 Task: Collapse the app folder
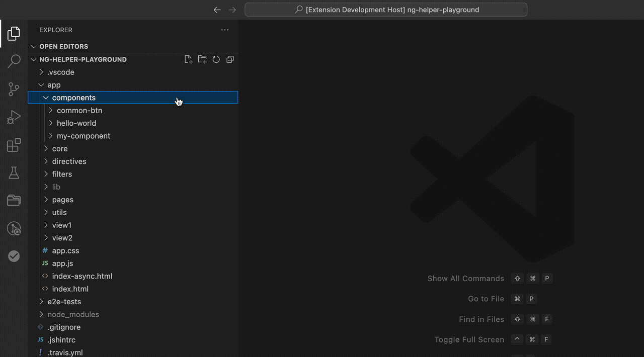click(x=133, y=85)
